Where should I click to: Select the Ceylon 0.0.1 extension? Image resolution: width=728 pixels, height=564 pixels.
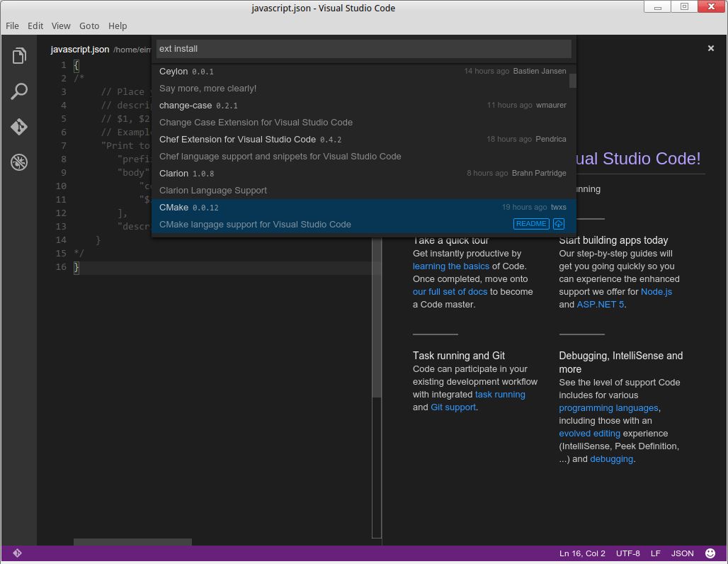click(x=363, y=80)
